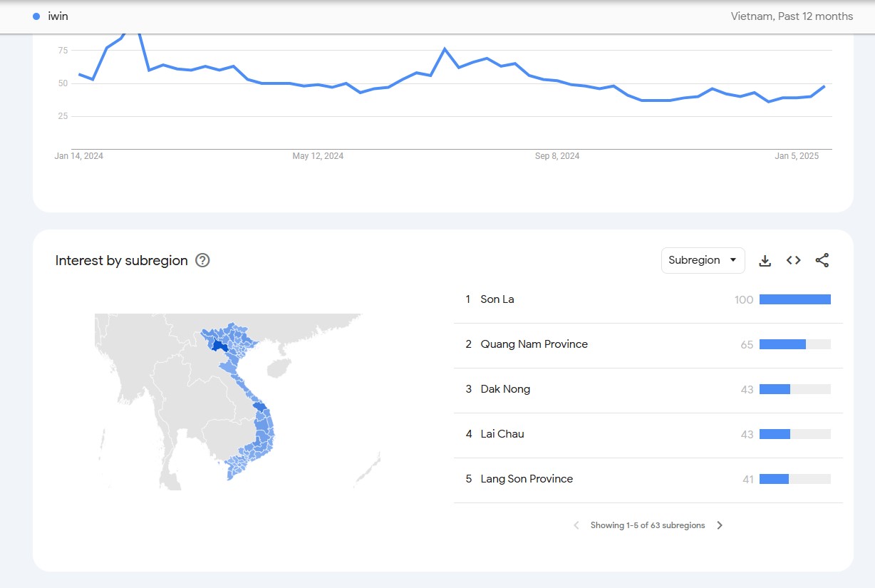Click the blue iwin legend dot

coord(36,16)
